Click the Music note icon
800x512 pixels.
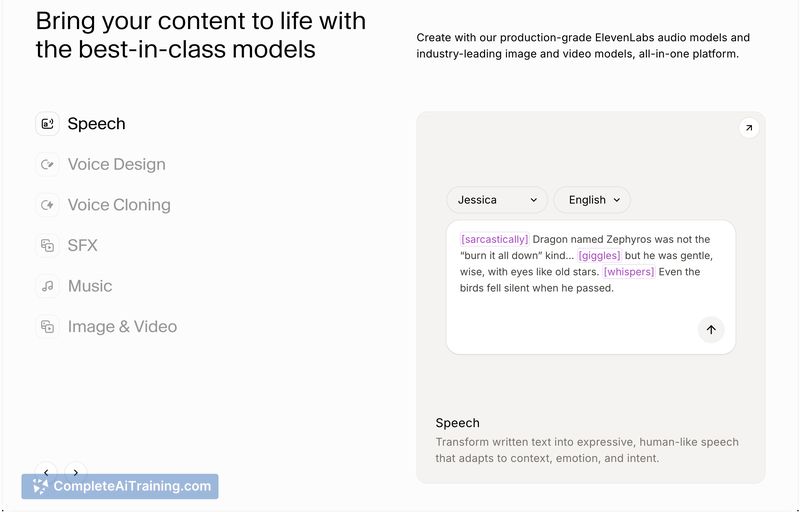coord(47,286)
